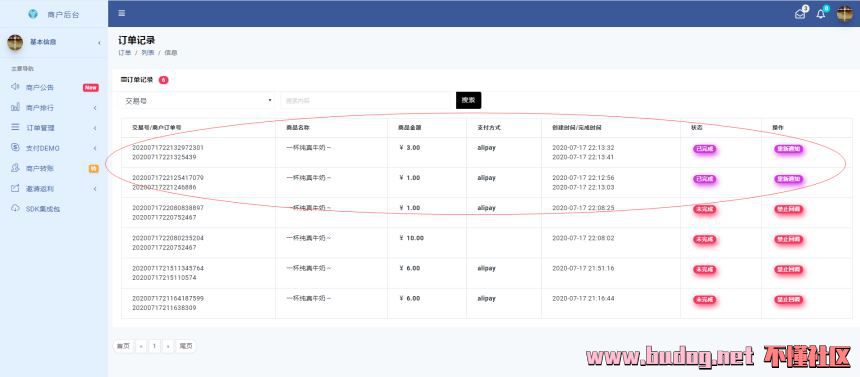Click 重新通知 button for the ¥3.00 order
This screenshot has height=377, width=860.
point(788,149)
